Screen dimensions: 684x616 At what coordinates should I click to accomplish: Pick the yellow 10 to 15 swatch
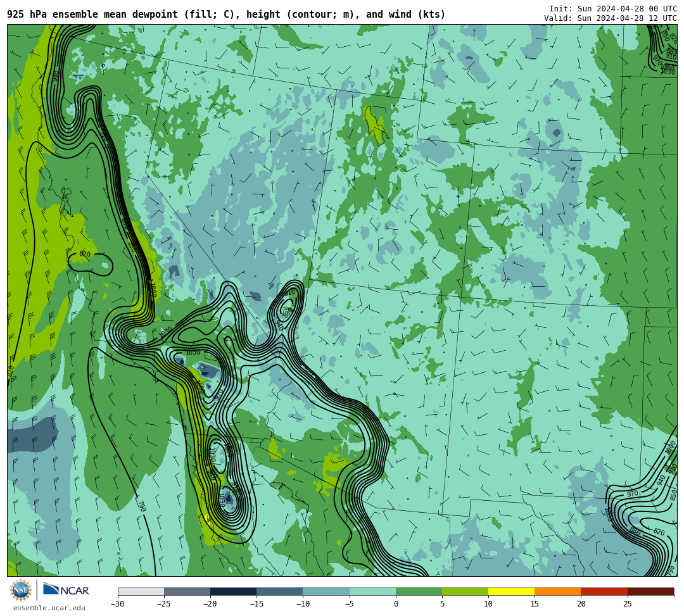point(511,591)
